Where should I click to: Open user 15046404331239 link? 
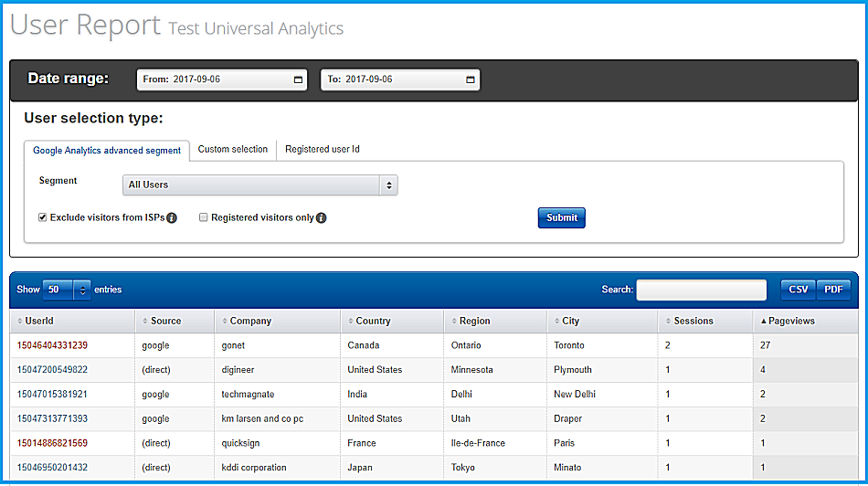(52, 345)
